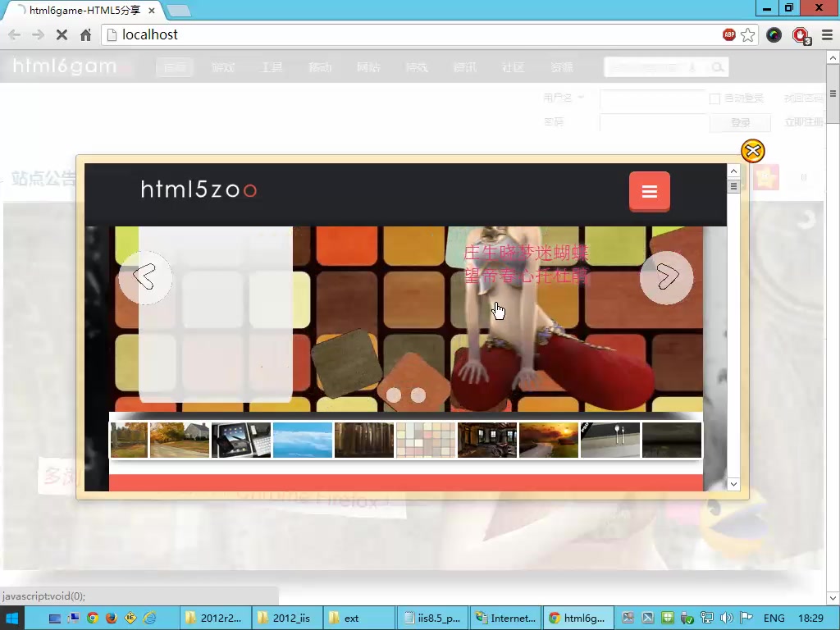Toggle the auto-login checkbox

point(714,98)
